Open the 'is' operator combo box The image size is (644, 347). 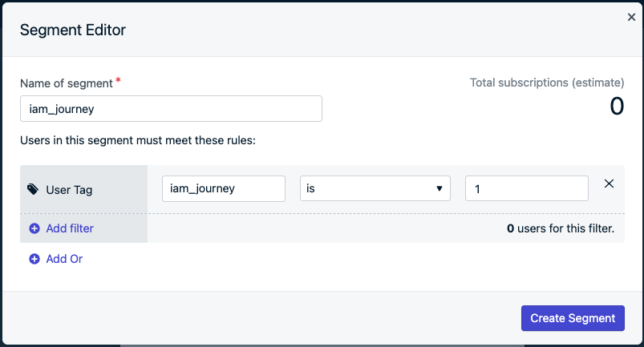coord(375,188)
